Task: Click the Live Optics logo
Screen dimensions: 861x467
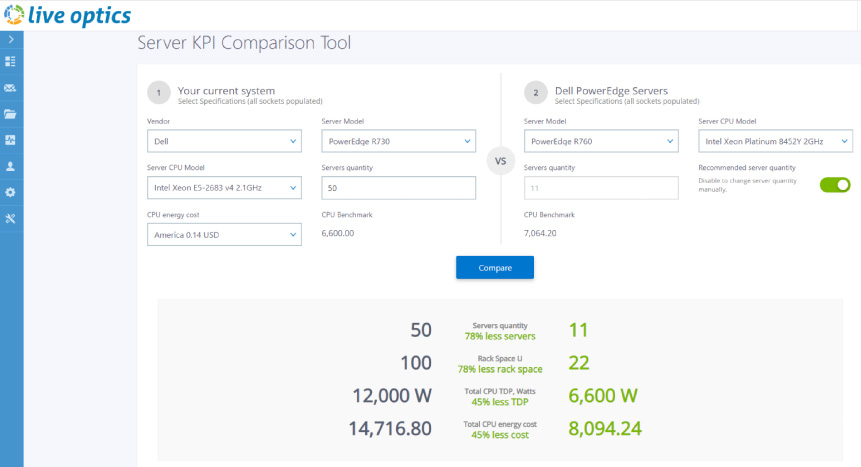Action: (x=68, y=15)
